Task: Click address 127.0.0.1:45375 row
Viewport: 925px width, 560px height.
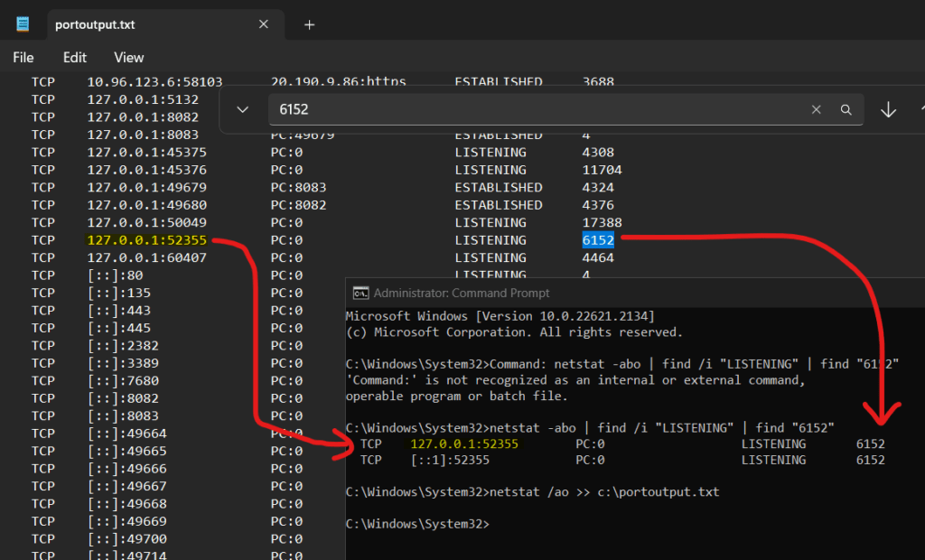Action: click(147, 153)
